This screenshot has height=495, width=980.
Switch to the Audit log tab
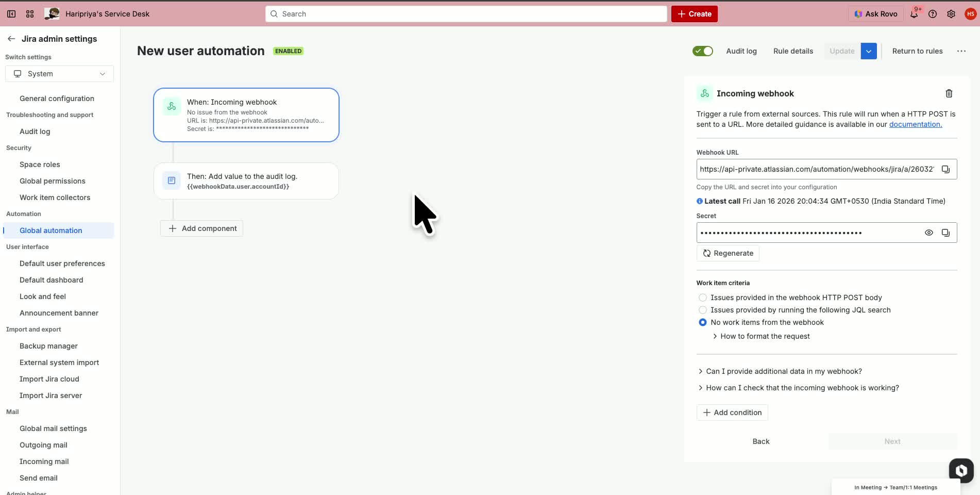click(x=741, y=51)
